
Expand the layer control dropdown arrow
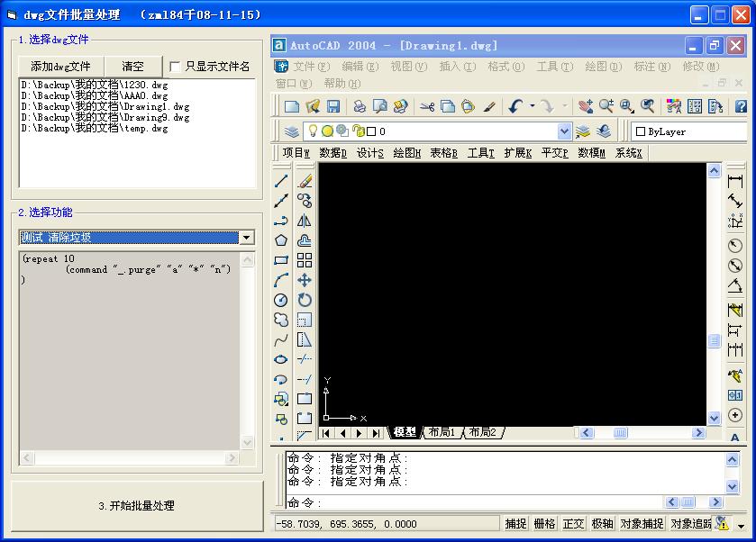tap(564, 131)
